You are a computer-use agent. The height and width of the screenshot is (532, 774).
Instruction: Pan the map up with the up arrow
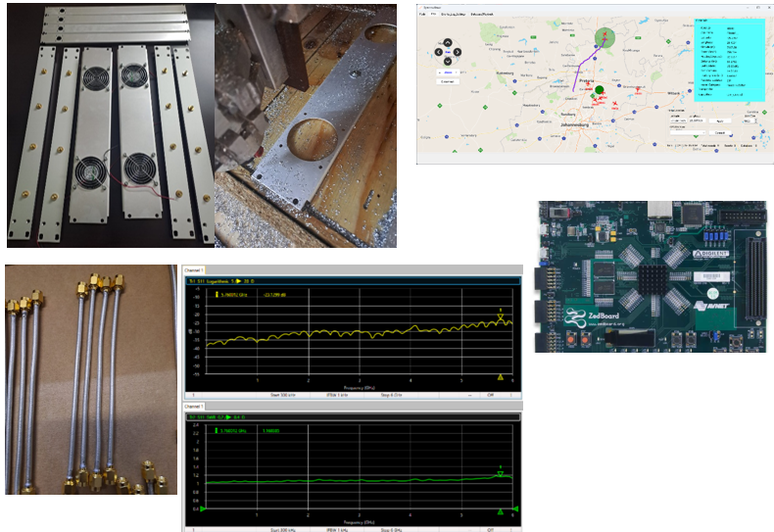pyautogui.click(x=447, y=41)
